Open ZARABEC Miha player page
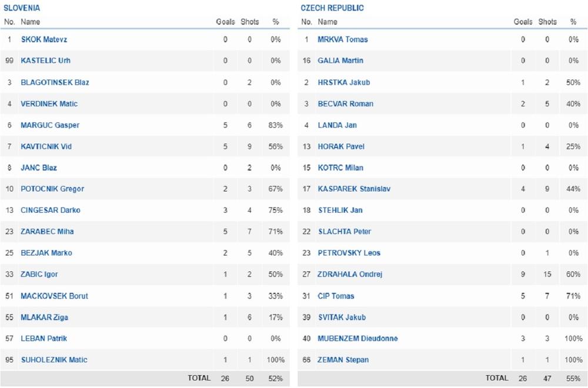The height and width of the screenshot is (388, 588). (x=47, y=232)
